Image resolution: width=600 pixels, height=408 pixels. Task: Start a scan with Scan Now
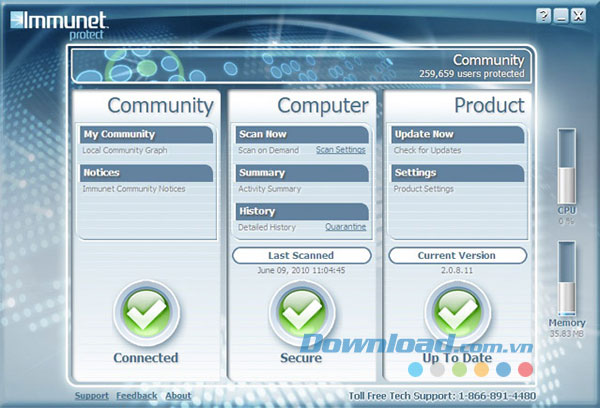point(302,134)
